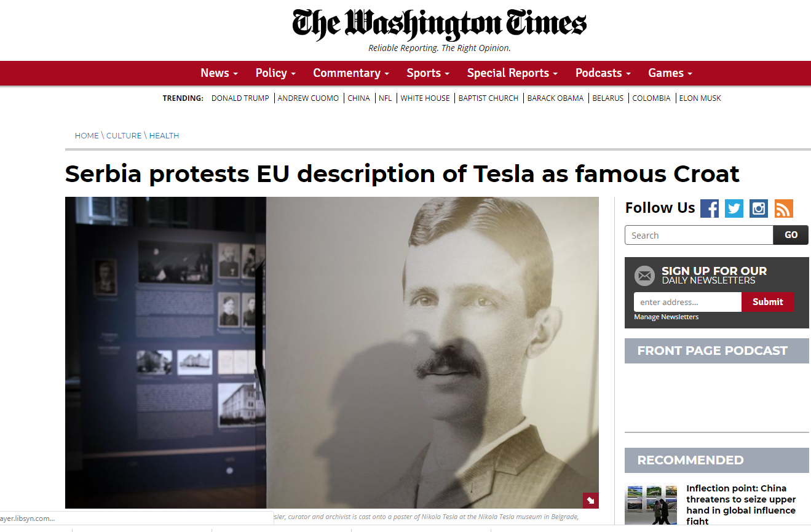
Task: Open the RSS feed icon
Action: pos(784,208)
